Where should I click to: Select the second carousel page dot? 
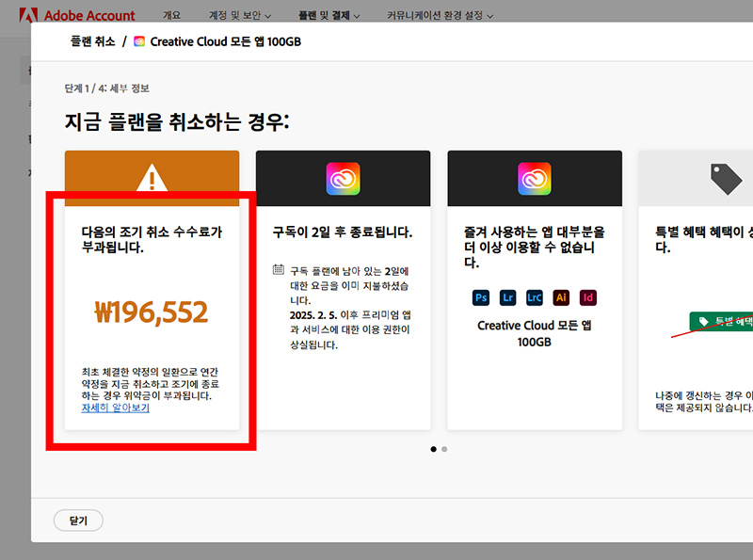click(444, 449)
